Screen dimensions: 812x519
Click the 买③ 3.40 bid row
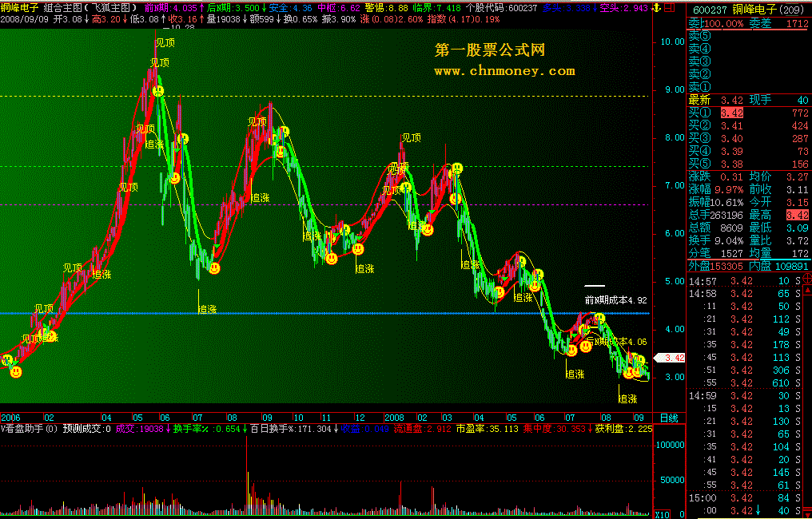point(748,138)
